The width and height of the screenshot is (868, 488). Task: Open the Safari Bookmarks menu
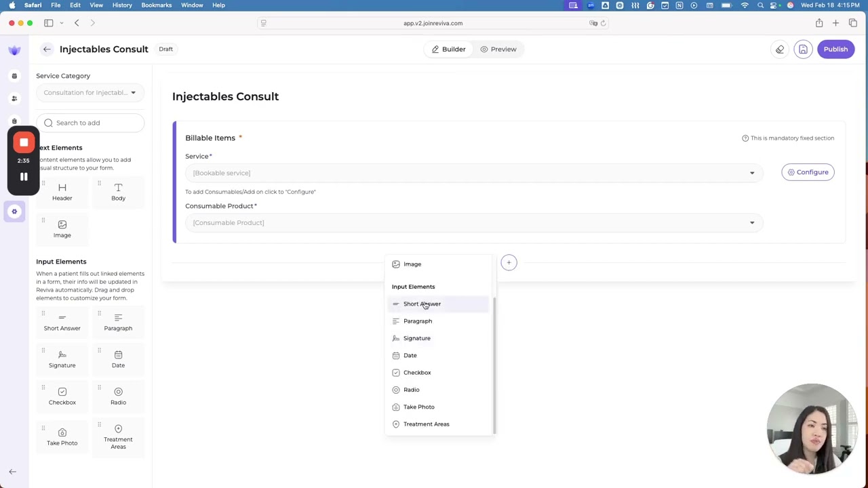coord(156,5)
